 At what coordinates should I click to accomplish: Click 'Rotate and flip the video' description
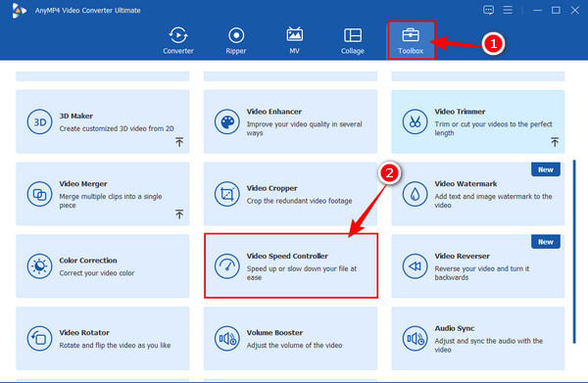coord(115,345)
